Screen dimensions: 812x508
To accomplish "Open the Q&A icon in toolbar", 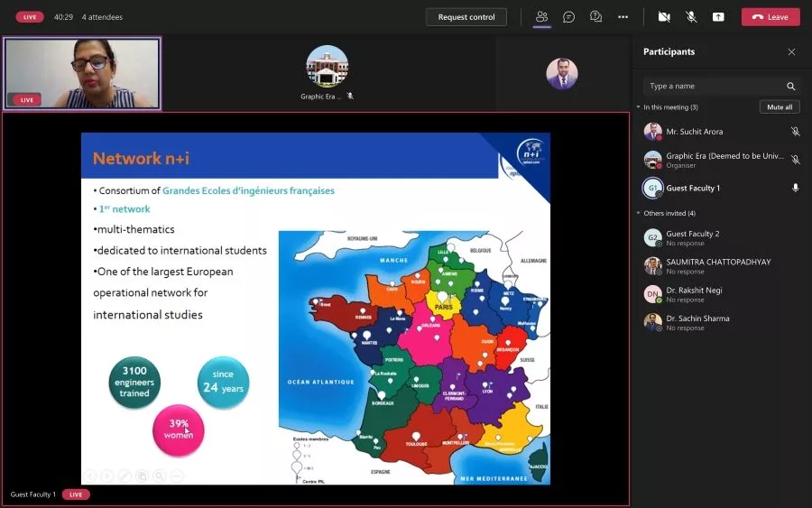I will click(x=595, y=17).
